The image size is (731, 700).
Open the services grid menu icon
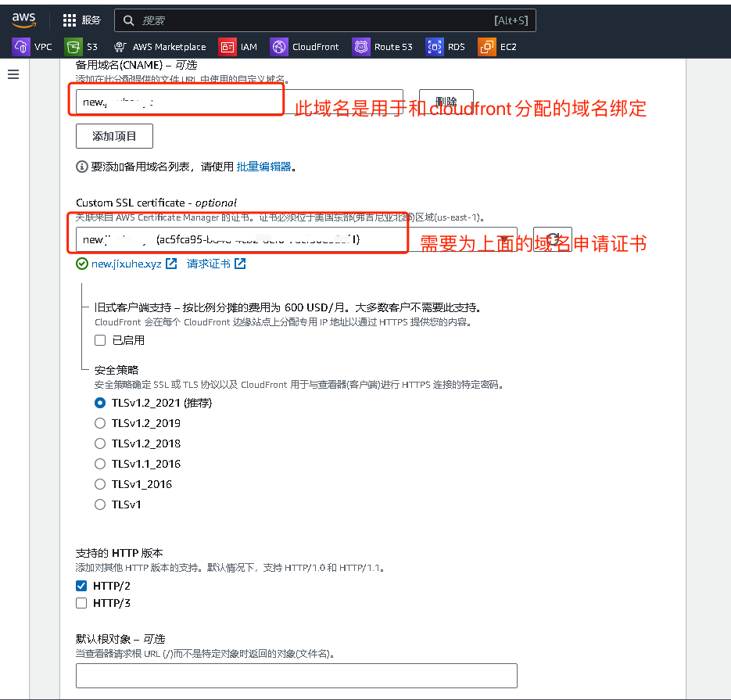click(70, 20)
